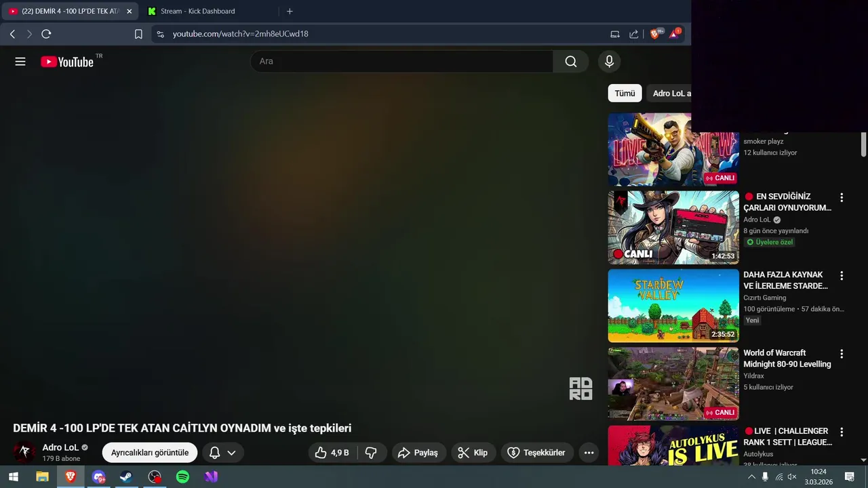Click the YouTube URL in the address bar
This screenshot has height=488, width=868.
(240, 34)
